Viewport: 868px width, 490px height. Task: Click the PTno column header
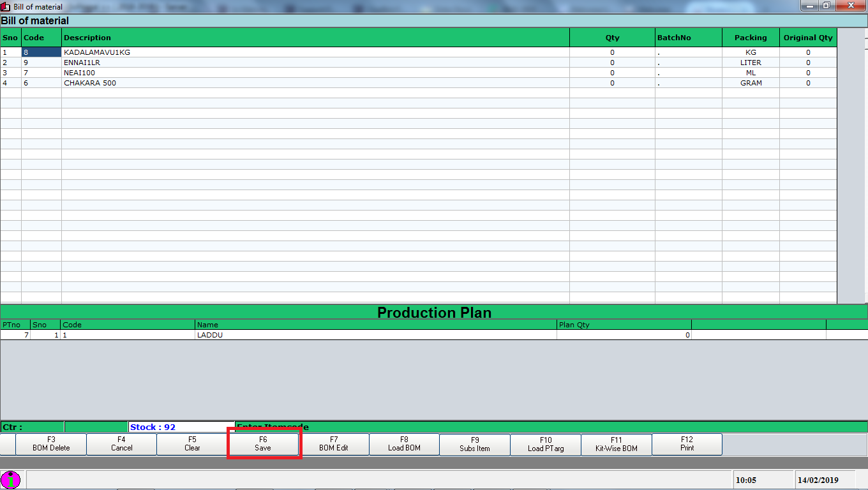click(15, 325)
